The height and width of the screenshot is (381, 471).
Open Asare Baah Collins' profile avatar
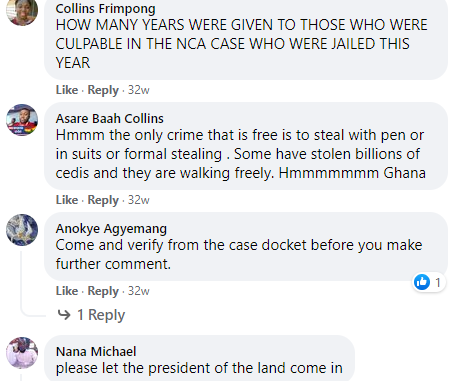point(22,120)
